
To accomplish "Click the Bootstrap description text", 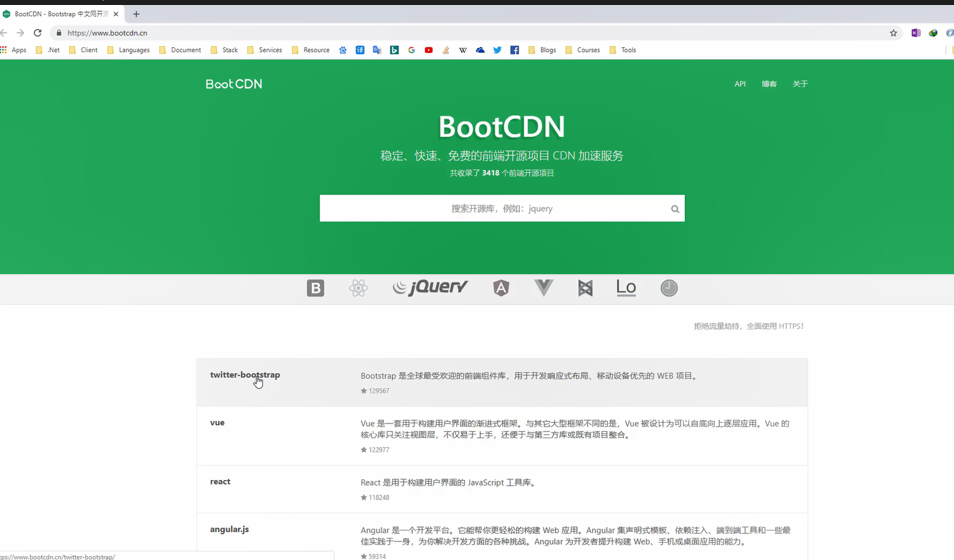I will click(530, 375).
